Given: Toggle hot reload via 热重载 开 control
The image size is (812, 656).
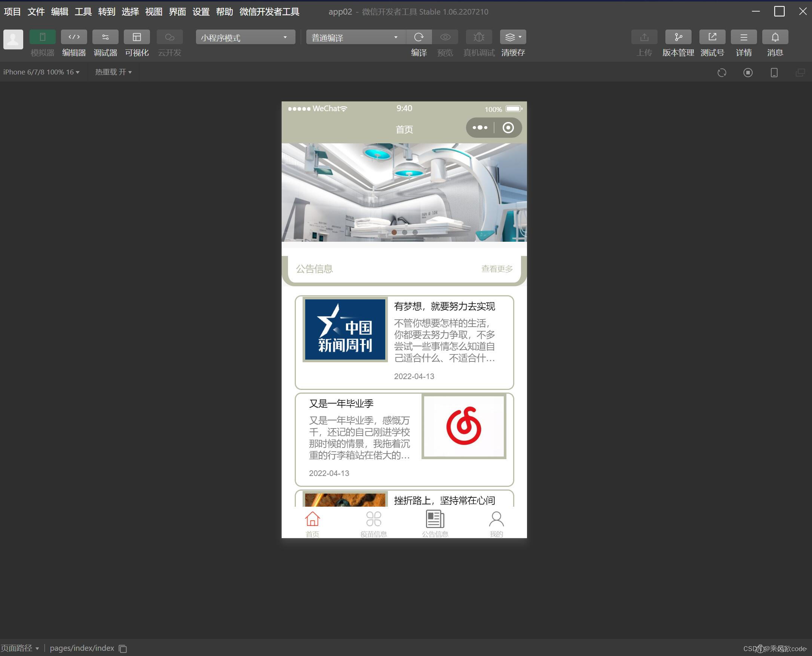Looking at the screenshot, I should [x=113, y=72].
